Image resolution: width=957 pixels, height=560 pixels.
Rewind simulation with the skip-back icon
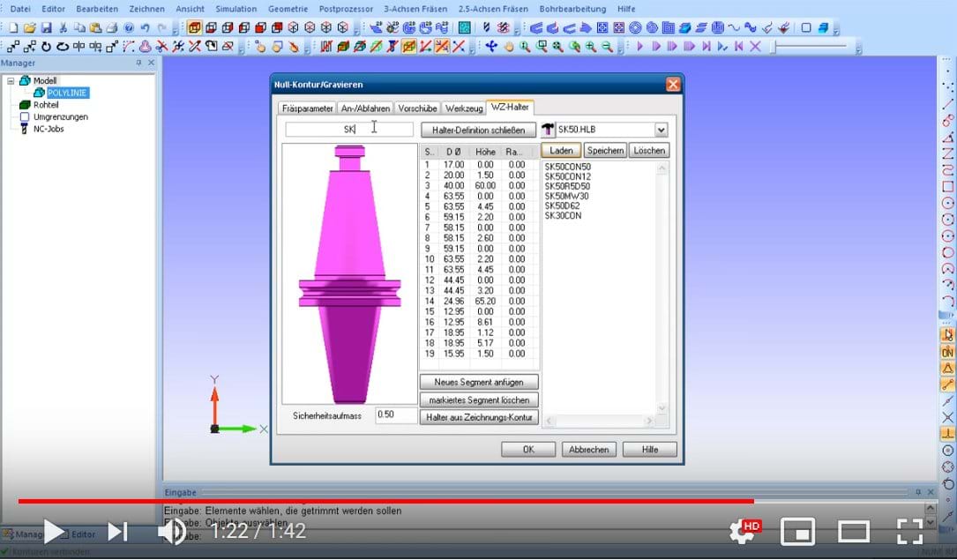click(x=739, y=47)
